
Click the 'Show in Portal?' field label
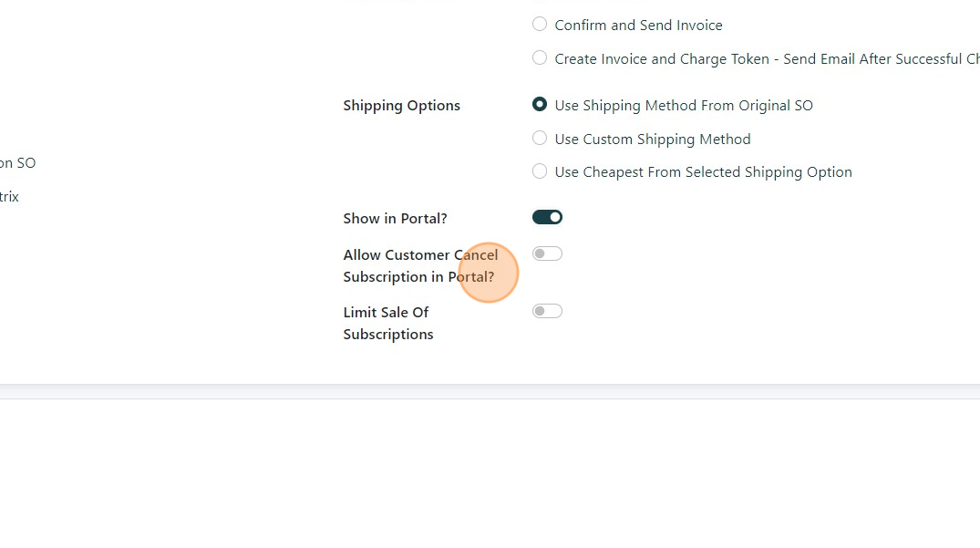pos(395,219)
